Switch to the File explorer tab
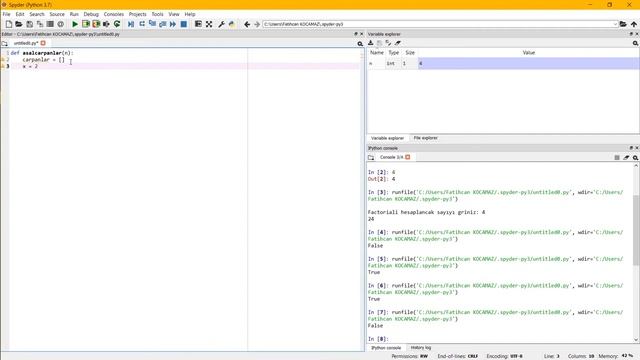 point(425,138)
